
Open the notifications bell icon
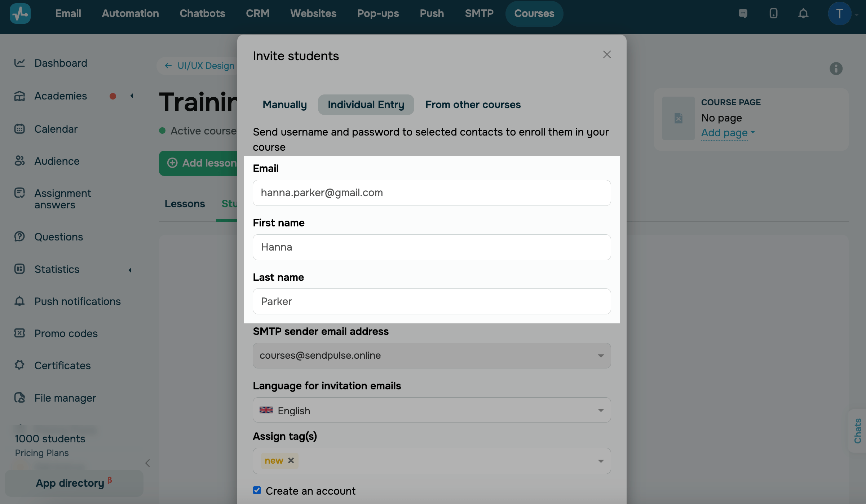[803, 14]
